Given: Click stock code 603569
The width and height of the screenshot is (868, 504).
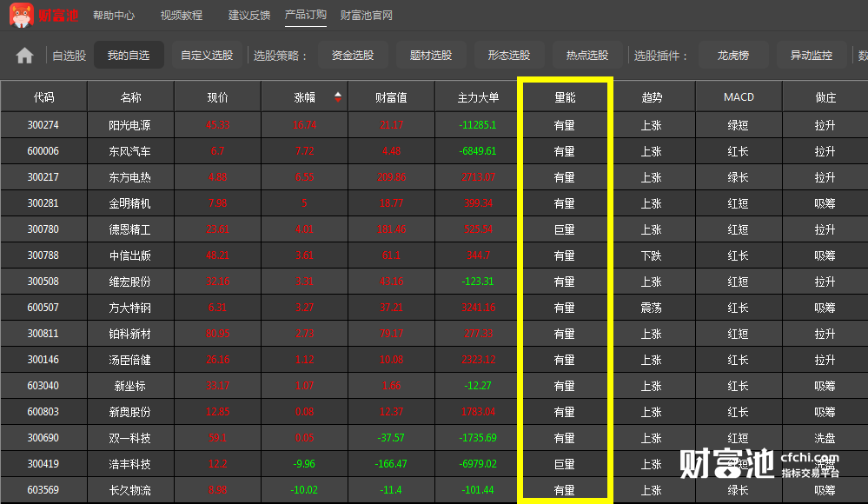Looking at the screenshot, I should point(43,489).
